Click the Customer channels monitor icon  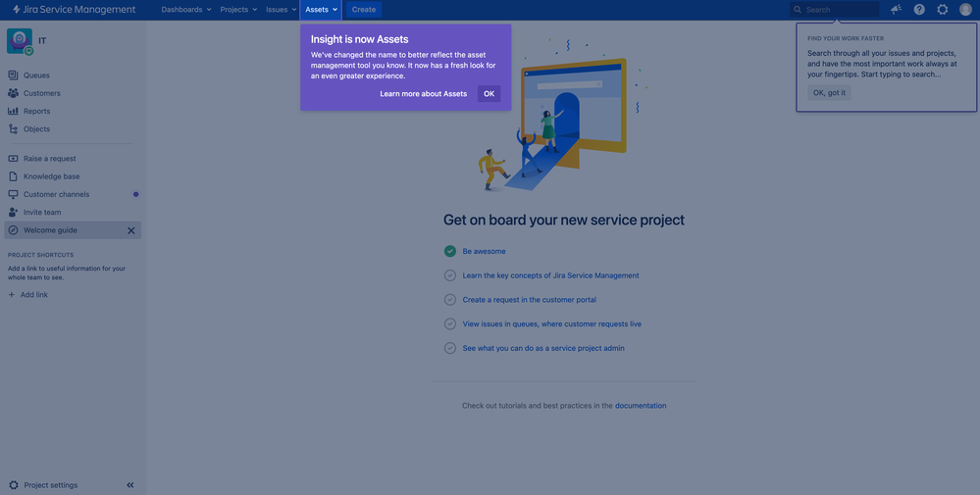[13, 194]
